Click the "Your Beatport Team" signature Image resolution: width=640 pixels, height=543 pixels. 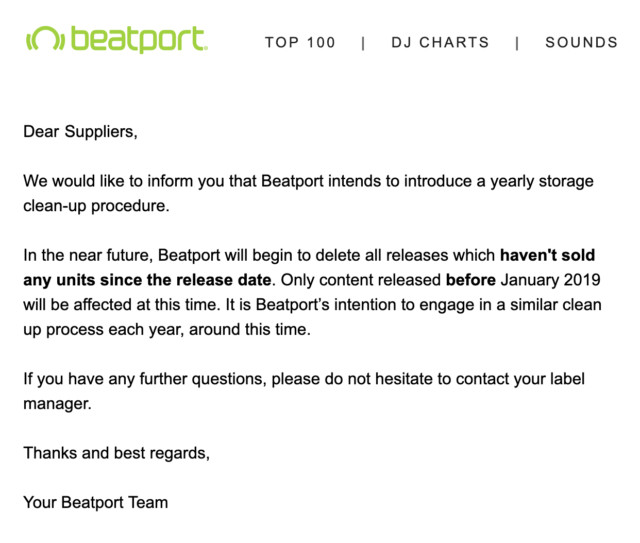point(96,502)
